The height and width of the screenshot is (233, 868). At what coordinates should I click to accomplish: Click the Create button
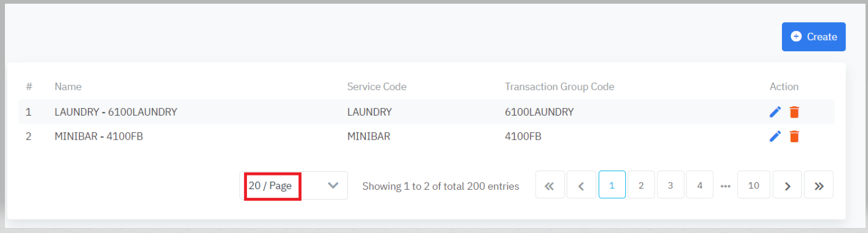[814, 37]
